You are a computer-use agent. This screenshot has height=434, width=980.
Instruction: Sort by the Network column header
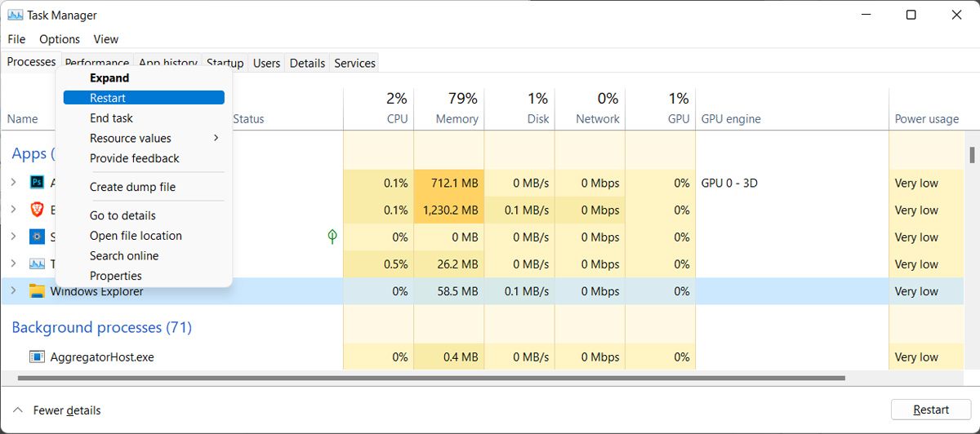tap(589, 108)
